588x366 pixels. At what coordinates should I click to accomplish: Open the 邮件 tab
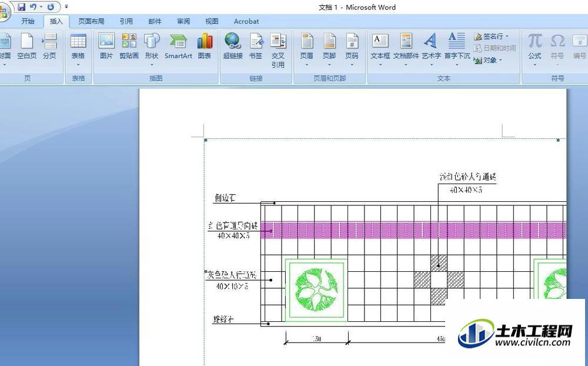155,21
